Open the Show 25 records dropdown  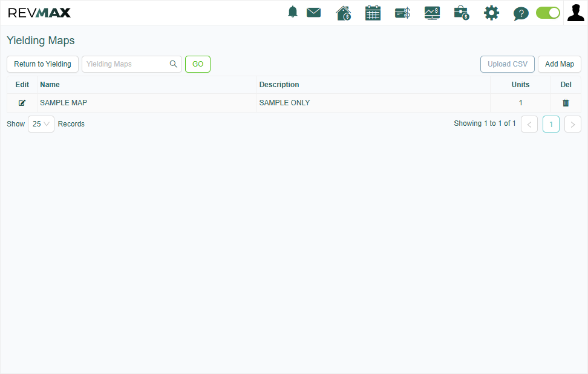click(41, 124)
